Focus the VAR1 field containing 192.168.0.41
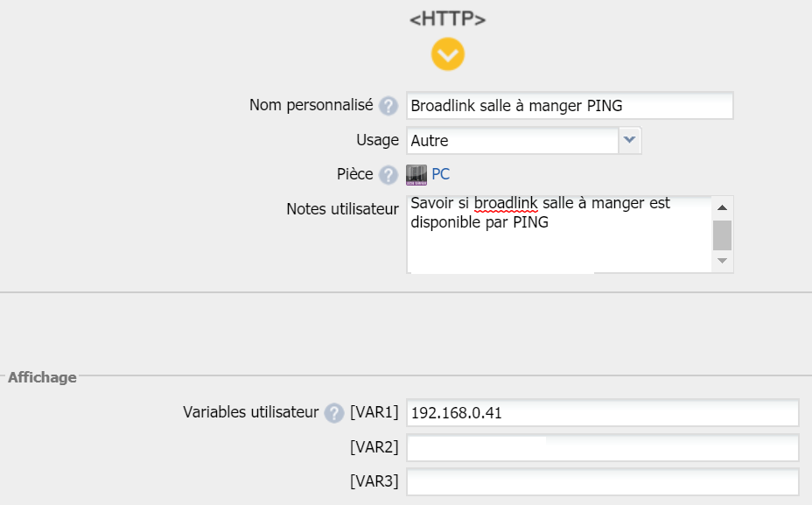Viewport: 812px width, 505px height. [602, 412]
